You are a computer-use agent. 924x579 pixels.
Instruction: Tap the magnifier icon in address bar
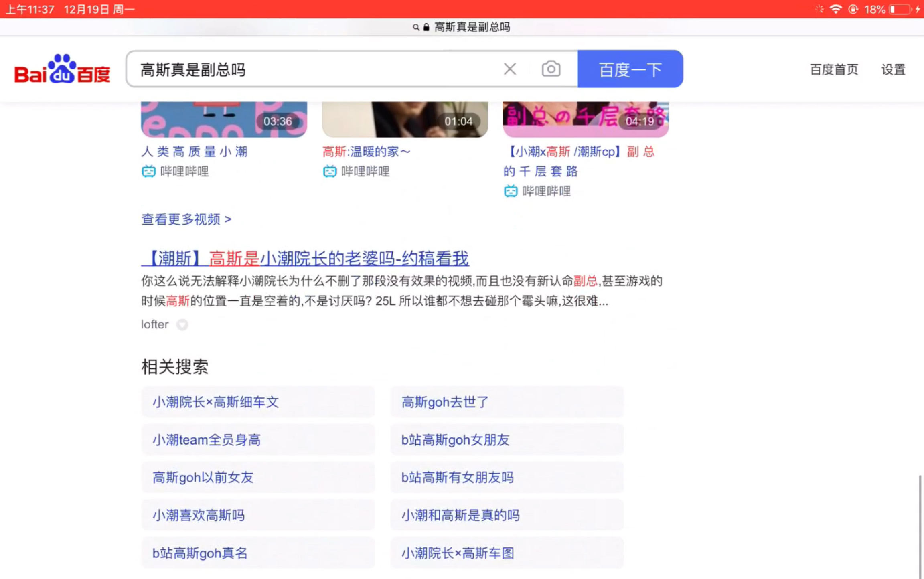click(416, 27)
